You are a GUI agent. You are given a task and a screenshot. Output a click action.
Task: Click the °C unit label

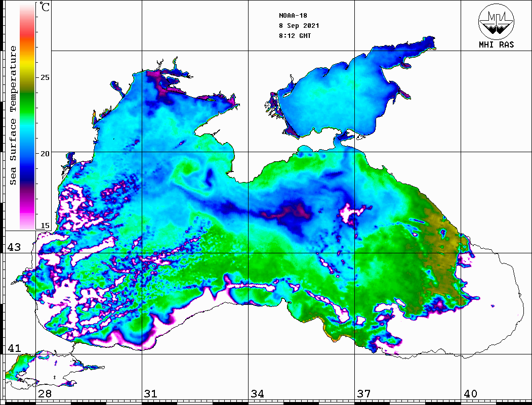click(x=45, y=7)
